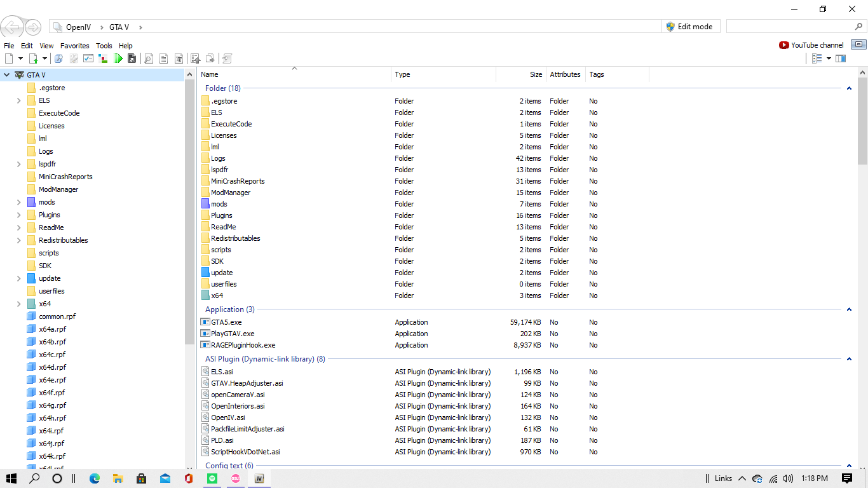This screenshot has width=868, height=488.
Task: Open Spotify from the Windows taskbar
Action: coord(212,478)
